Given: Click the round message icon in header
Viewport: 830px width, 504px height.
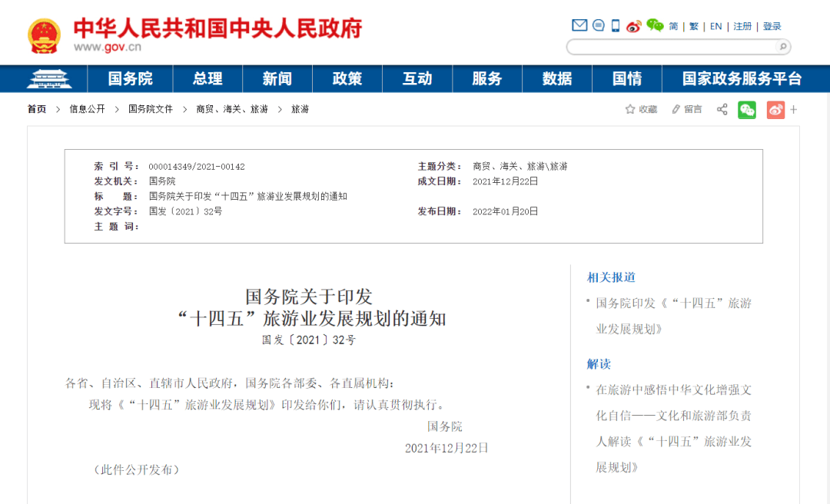Looking at the screenshot, I should coord(598,25).
